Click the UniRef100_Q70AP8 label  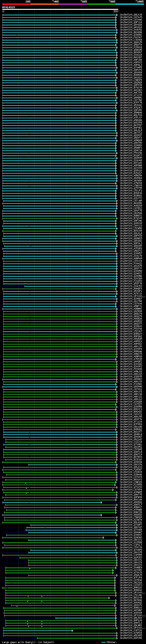pos(131,550)
